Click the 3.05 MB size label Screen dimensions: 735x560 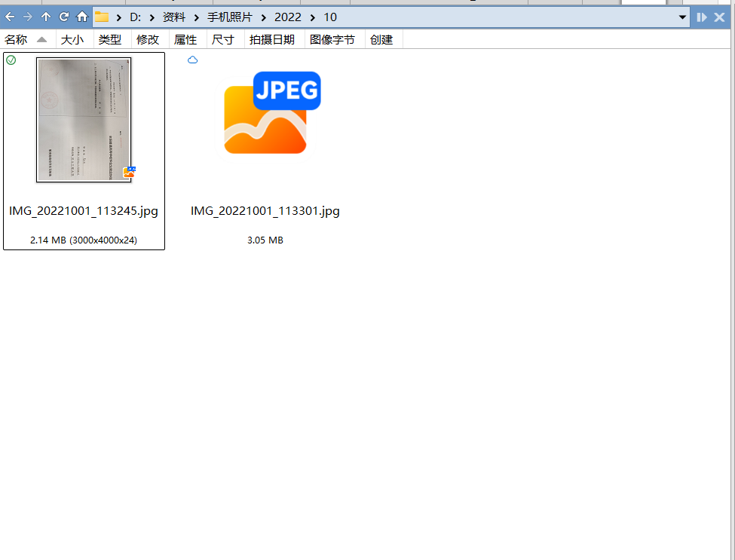265,240
